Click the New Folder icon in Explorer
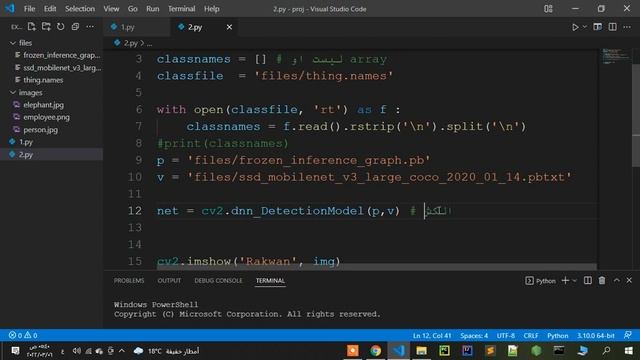 coord(46,27)
